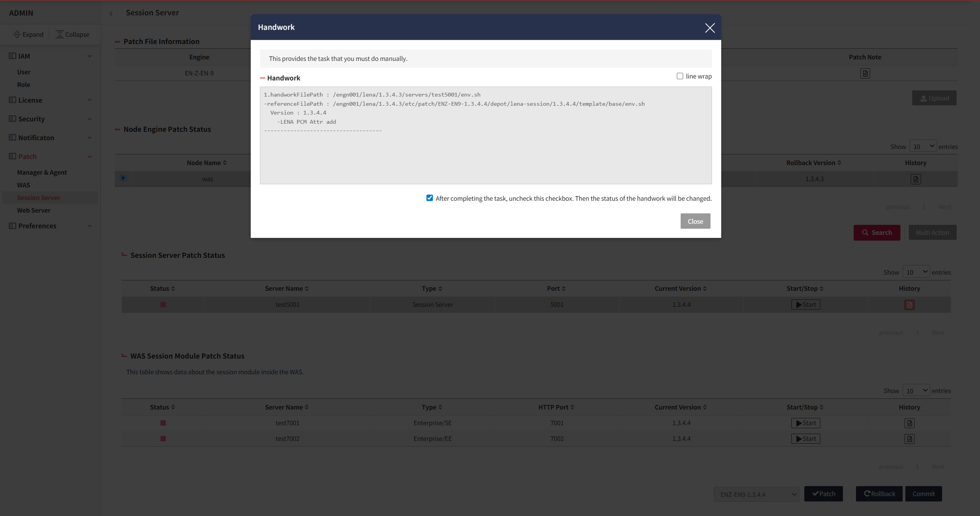The height and width of the screenshot is (516, 980).
Task: Click red status indicator for test7002
Action: [x=163, y=439]
